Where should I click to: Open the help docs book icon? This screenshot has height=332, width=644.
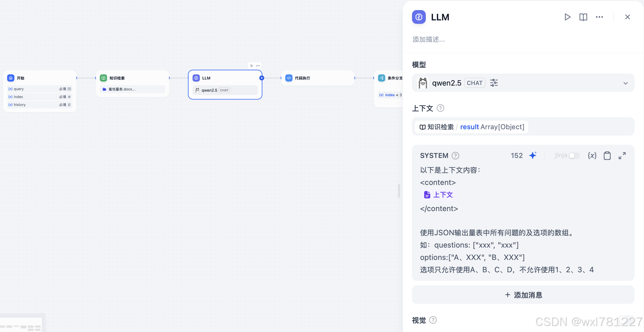tap(583, 17)
